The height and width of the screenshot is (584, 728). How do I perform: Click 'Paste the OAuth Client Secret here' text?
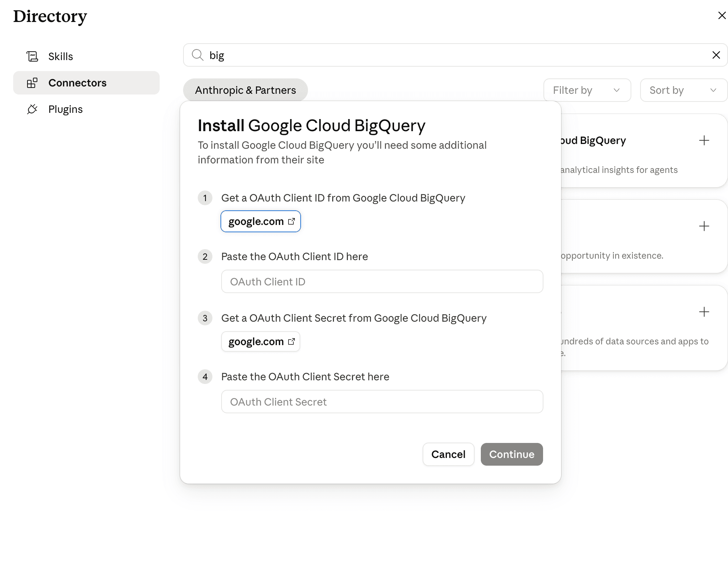pyautogui.click(x=305, y=377)
